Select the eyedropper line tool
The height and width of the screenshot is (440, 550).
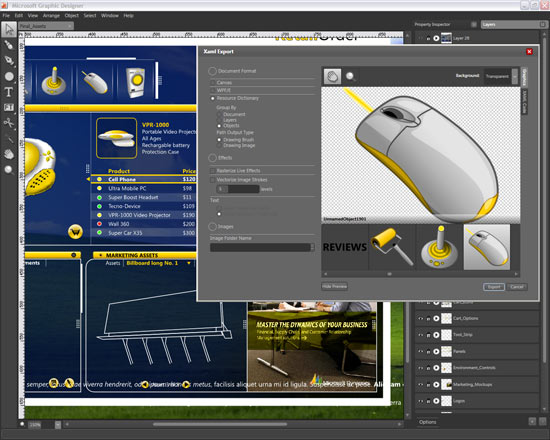click(9, 139)
